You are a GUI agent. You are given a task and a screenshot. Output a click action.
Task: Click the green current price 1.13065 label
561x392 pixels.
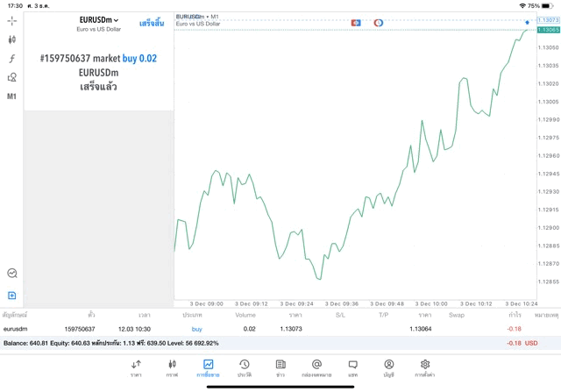point(549,30)
